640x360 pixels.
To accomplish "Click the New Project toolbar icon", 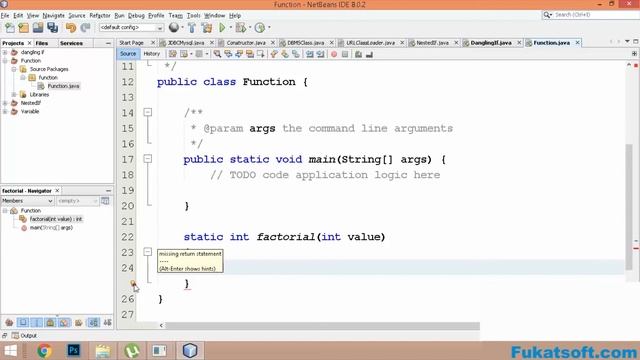I will [24, 28].
